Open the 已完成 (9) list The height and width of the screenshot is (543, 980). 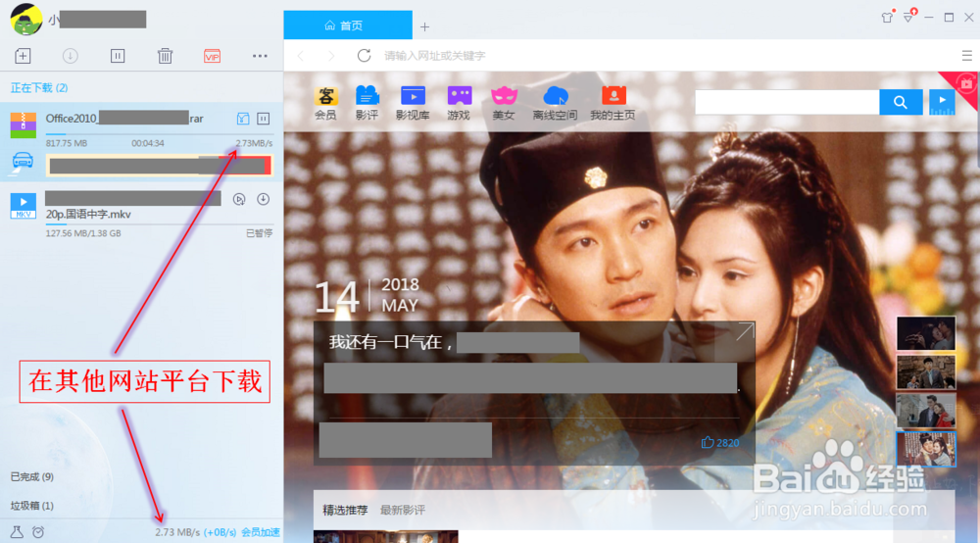(x=32, y=476)
